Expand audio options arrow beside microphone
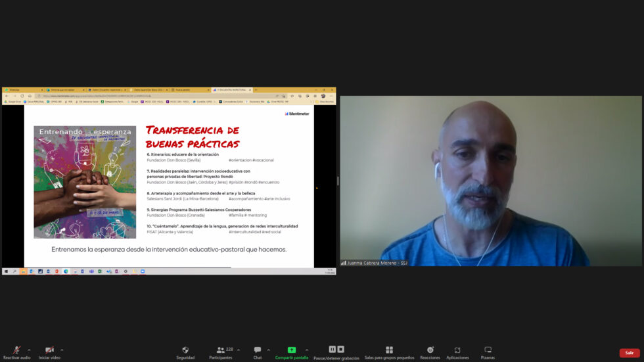Screen dimensions: 644x362 point(29,350)
